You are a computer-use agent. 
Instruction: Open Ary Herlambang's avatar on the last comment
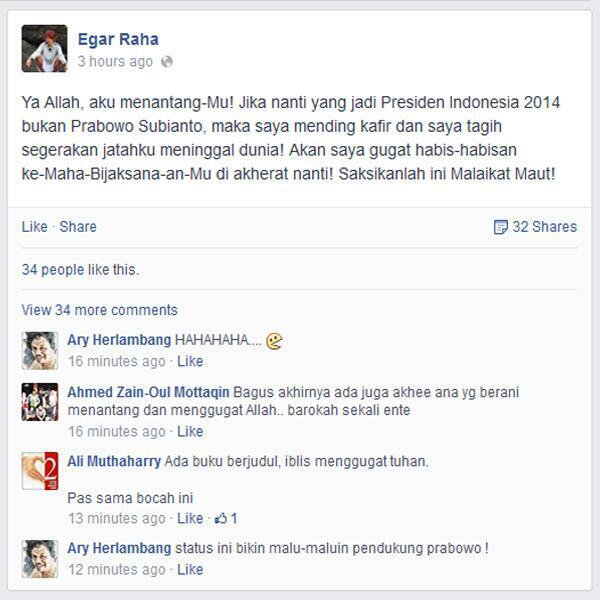coord(40,559)
